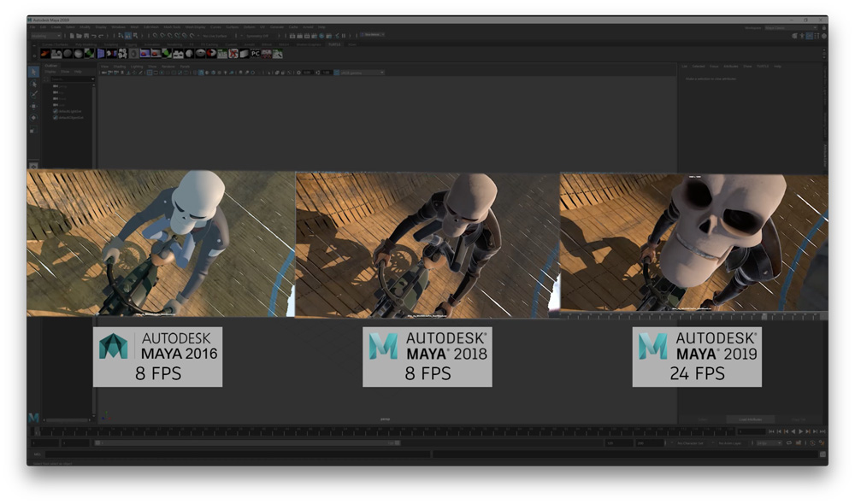Image resolution: width=855 pixels, height=504 pixels.
Task: Switch to the TURTLE shelf tab
Action: point(334,44)
